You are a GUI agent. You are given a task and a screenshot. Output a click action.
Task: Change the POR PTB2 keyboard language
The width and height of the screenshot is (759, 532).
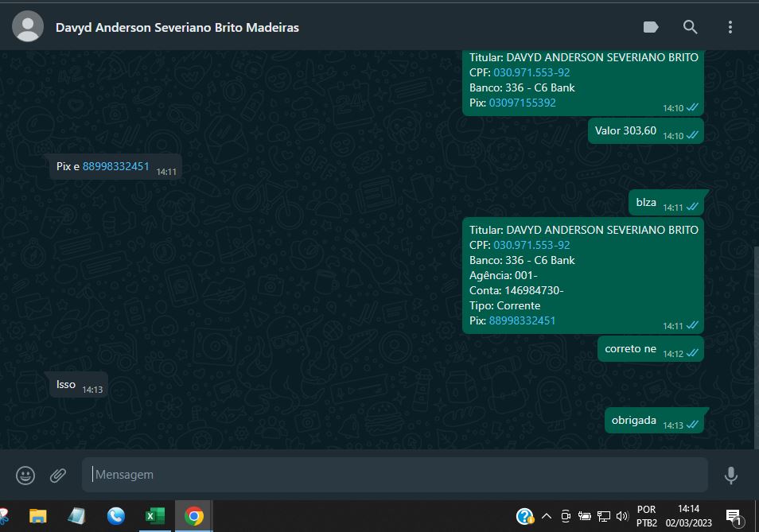pos(647,516)
